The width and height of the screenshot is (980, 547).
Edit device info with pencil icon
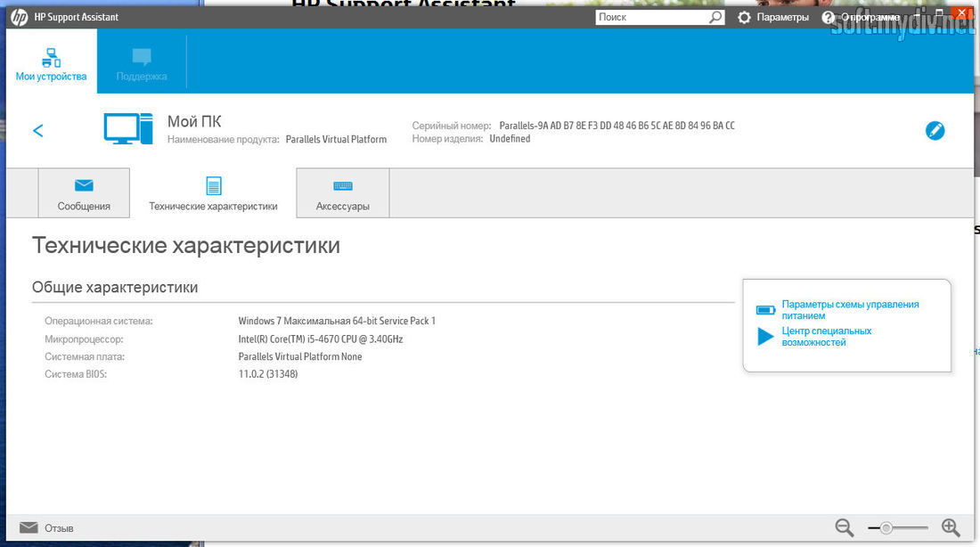pyautogui.click(x=935, y=131)
